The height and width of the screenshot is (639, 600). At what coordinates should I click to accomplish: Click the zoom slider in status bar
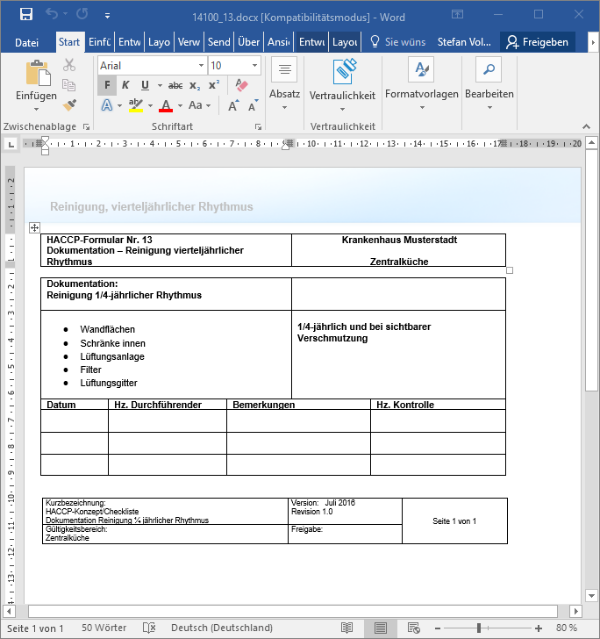click(479, 628)
